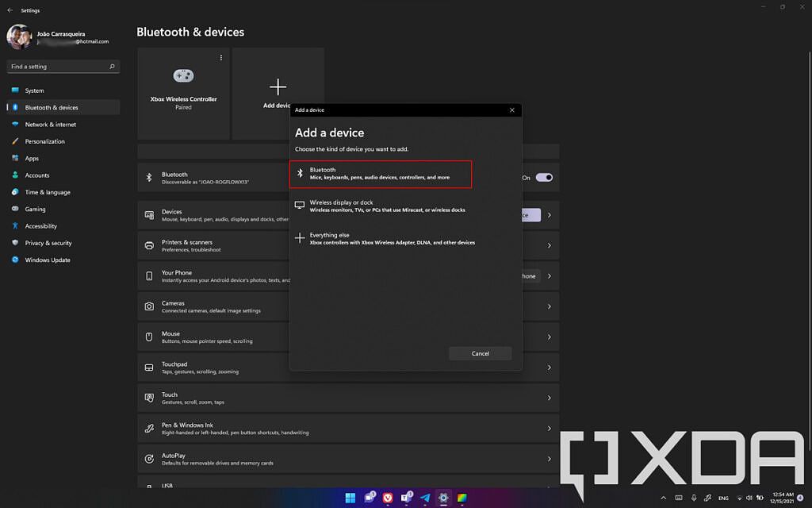Select Everything else device type
The image size is (812, 508).
click(x=381, y=239)
